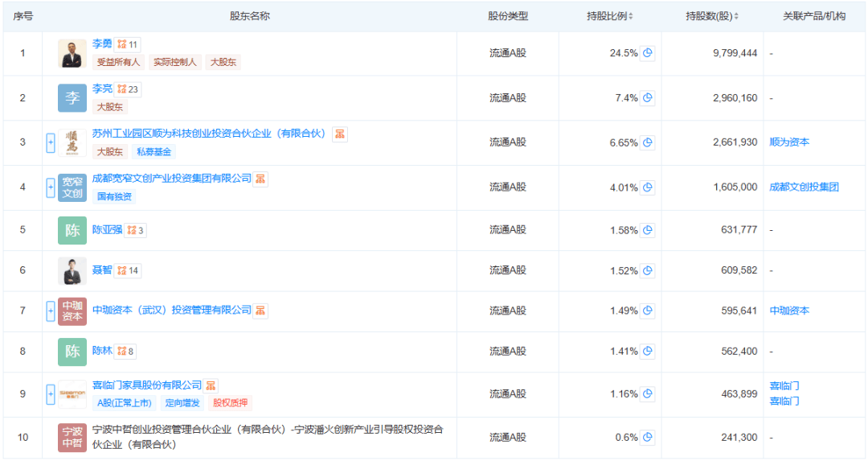Open equity structure icon after 喜临门家具股份有限公司
This screenshot has height=461, width=868.
[x=211, y=385]
